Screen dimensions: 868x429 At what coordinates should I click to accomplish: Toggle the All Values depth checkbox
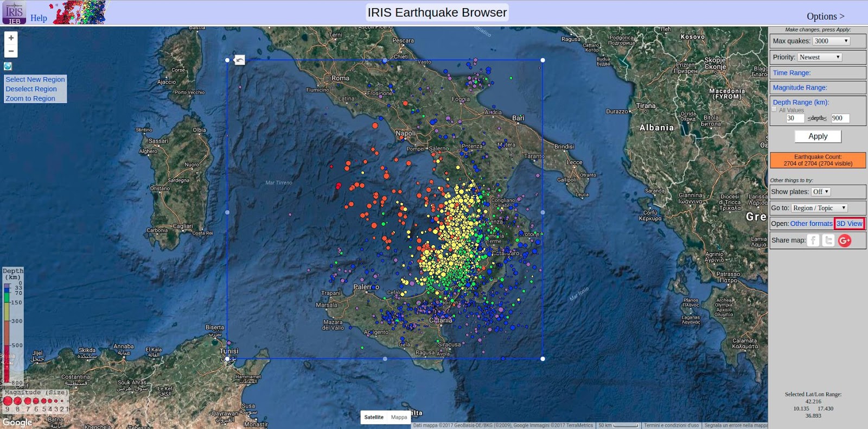tap(774, 109)
